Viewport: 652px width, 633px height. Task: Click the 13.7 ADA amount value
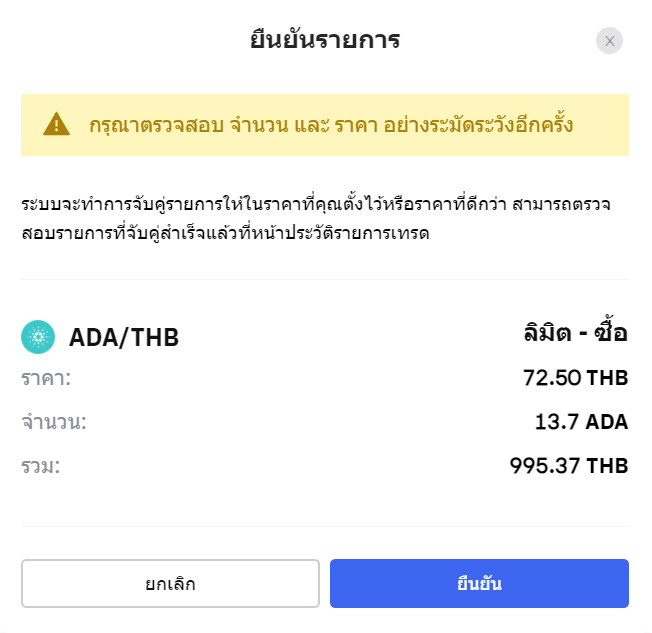pos(581,422)
